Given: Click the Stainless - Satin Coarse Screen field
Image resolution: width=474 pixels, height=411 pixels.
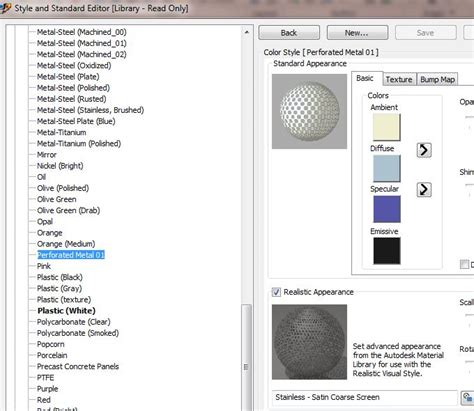Looking at the screenshot, I should point(365,397).
